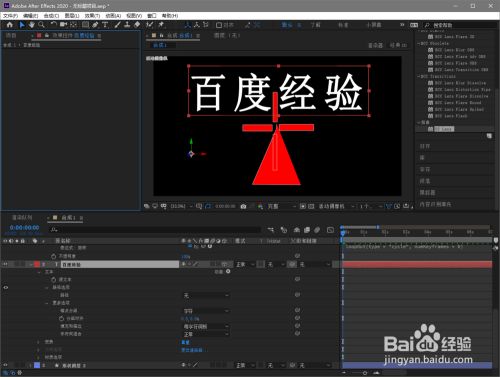Click the blue label color of shape layer
Screen dimensions: 500x377
tap(37, 365)
